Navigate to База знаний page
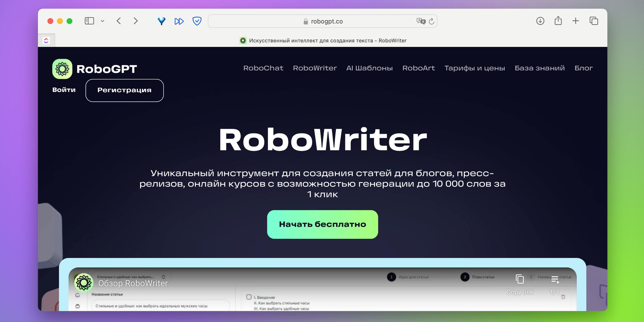 (x=540, y=68)
